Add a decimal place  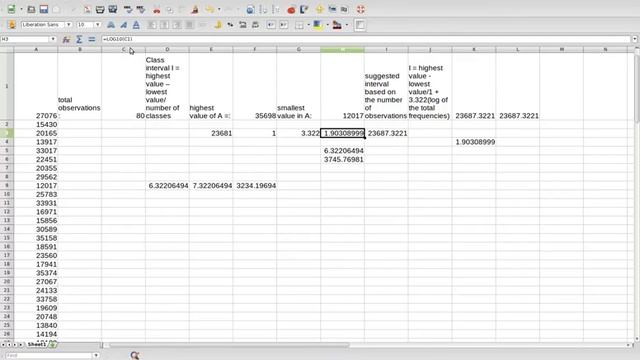[x=243, y=25]
